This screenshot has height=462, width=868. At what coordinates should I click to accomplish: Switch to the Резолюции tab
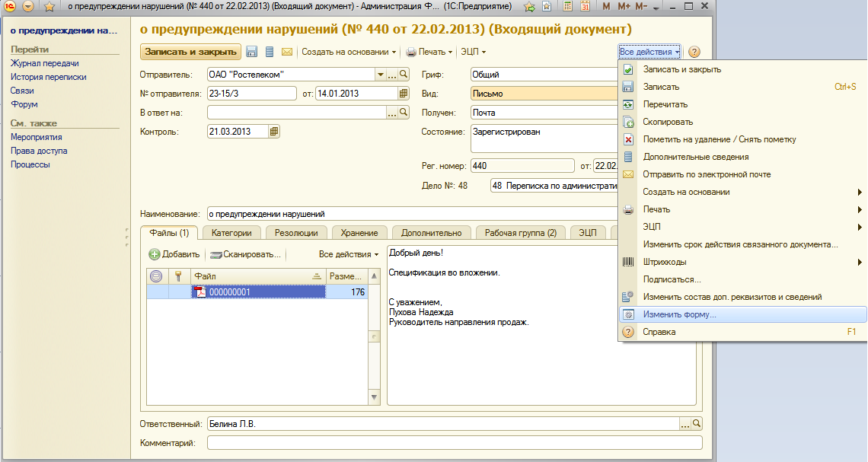(296, 233)
